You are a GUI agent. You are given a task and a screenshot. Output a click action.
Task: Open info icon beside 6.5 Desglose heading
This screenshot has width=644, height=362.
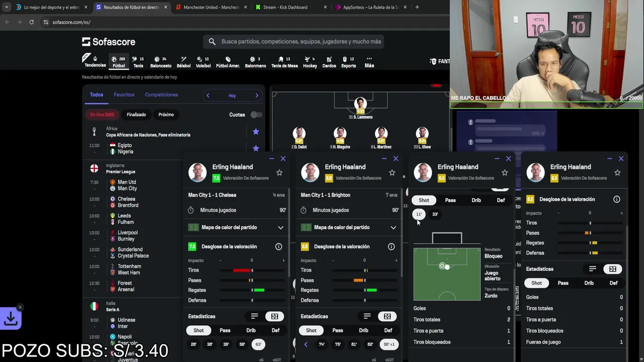(x=616, y=199)
